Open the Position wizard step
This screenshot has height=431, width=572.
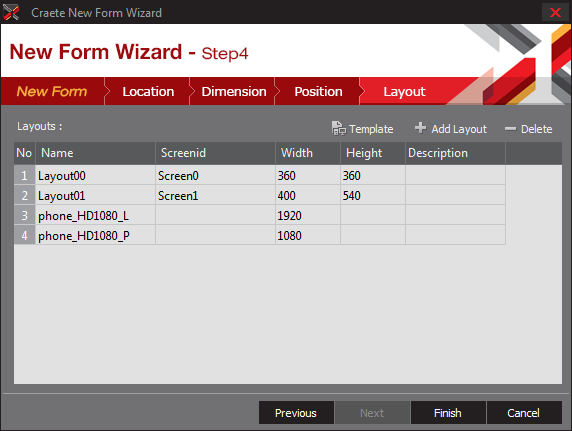[x=318, y=91]
